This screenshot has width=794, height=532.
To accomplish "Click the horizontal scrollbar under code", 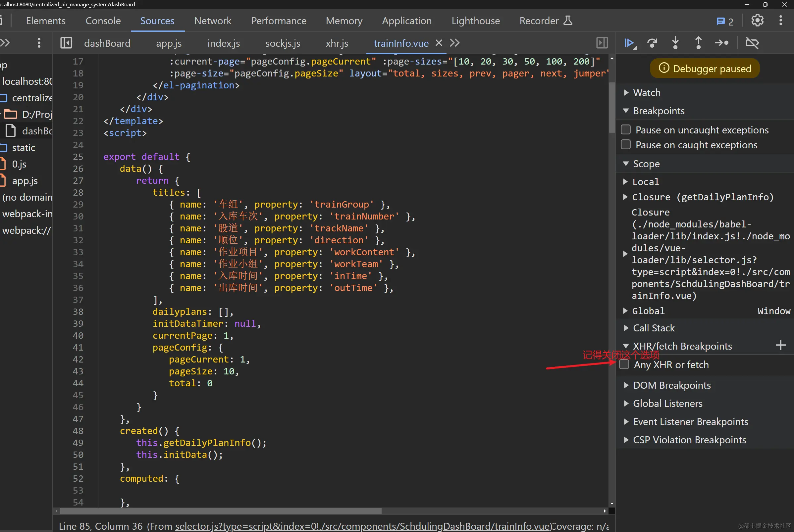I will coord(221,511).
